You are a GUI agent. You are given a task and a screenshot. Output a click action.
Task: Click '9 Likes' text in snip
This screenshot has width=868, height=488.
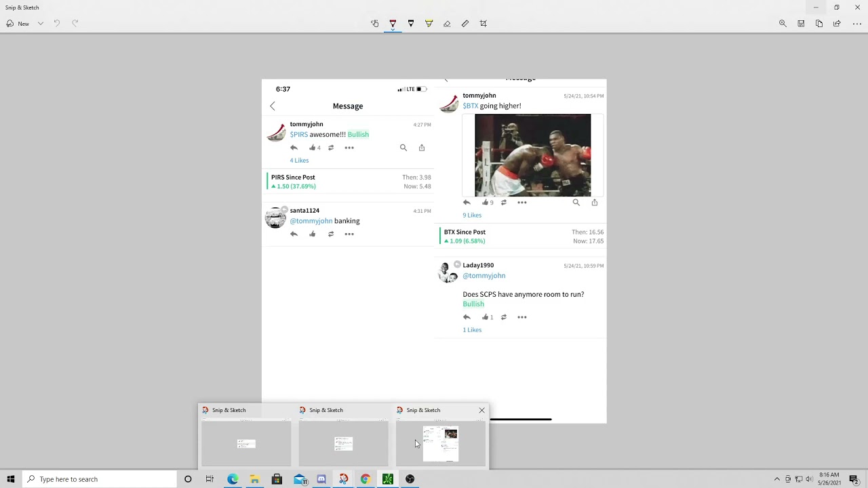click(x=472, y=216)
